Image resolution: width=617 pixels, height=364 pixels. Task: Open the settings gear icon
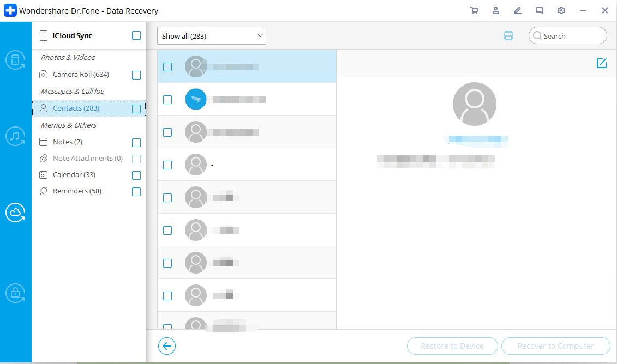click(561, 10)
